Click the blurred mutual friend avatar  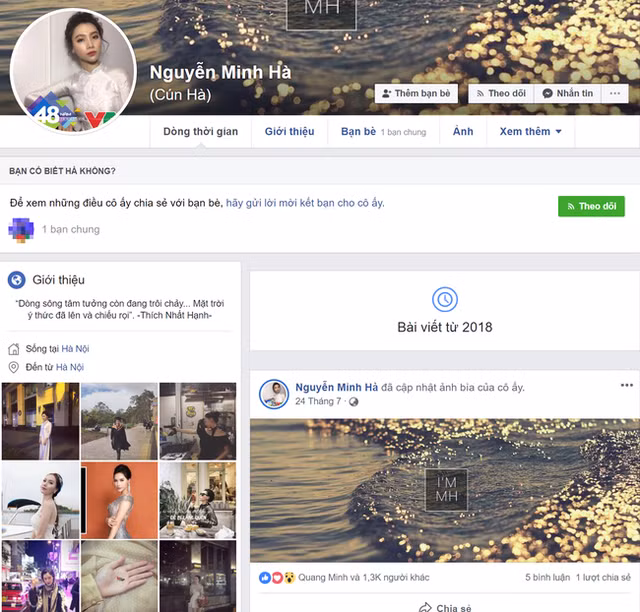[21, 229]
